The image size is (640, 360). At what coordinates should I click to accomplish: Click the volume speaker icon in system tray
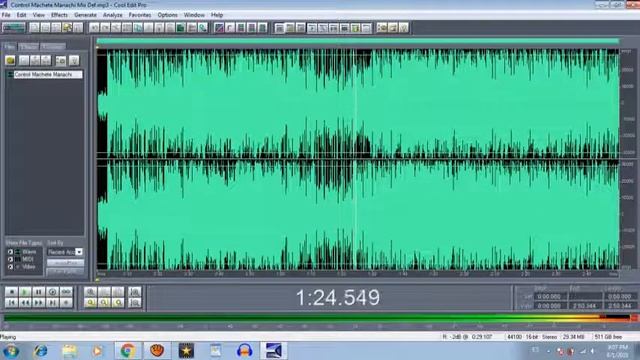pyautogui.click(x=592, y=351)
